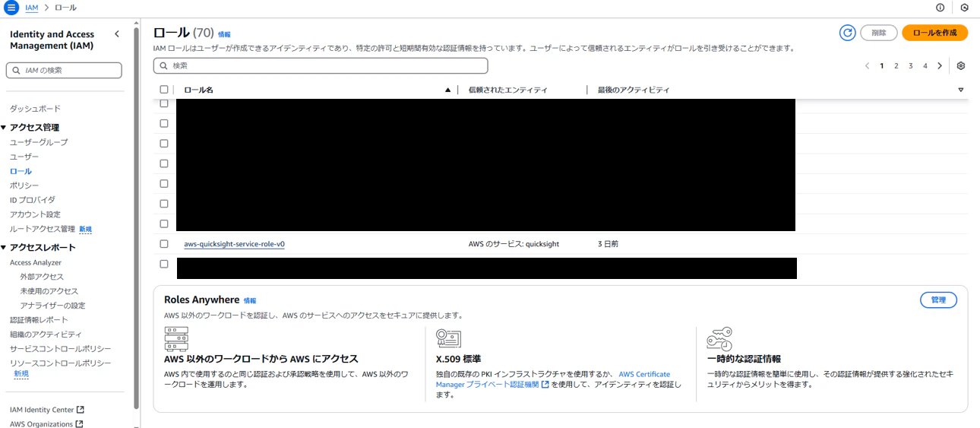Open ポリシー in the sidebar
This screenshot has width=980, height=428.
[24, 185]
